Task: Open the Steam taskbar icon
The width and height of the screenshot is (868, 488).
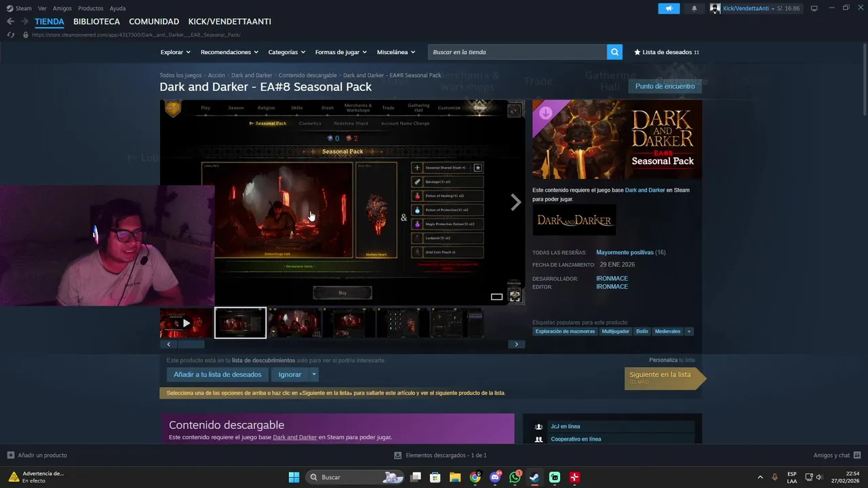Action: tap(534, 477)
